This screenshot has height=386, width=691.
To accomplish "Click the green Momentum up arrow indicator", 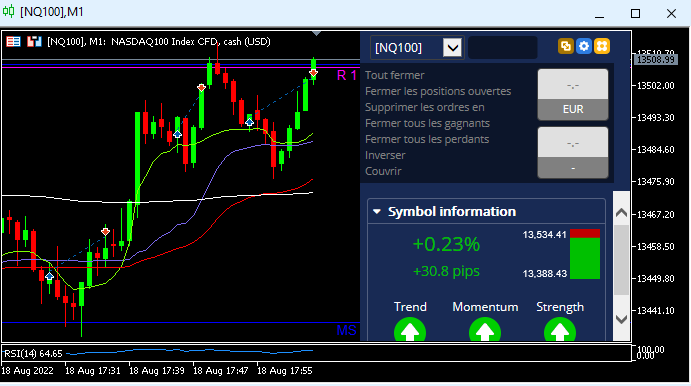I will [x=485, y=331].
